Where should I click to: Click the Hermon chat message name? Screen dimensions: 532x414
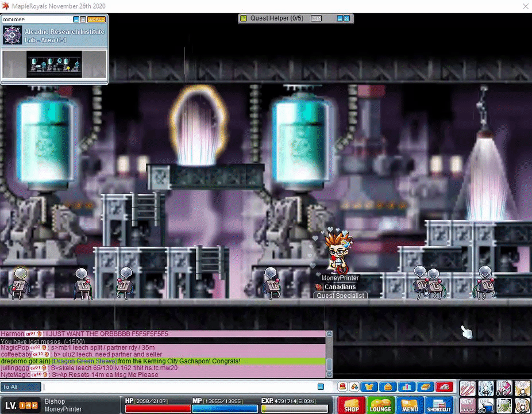[x=12, y=334]
